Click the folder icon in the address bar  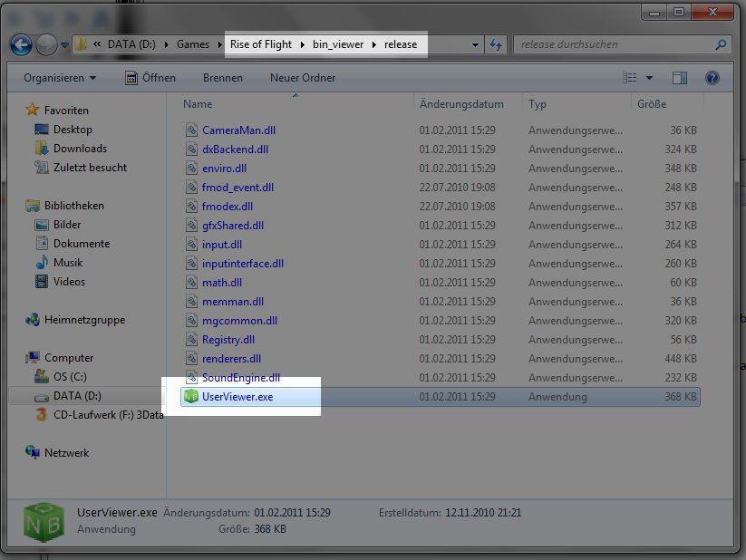(82, 43)
